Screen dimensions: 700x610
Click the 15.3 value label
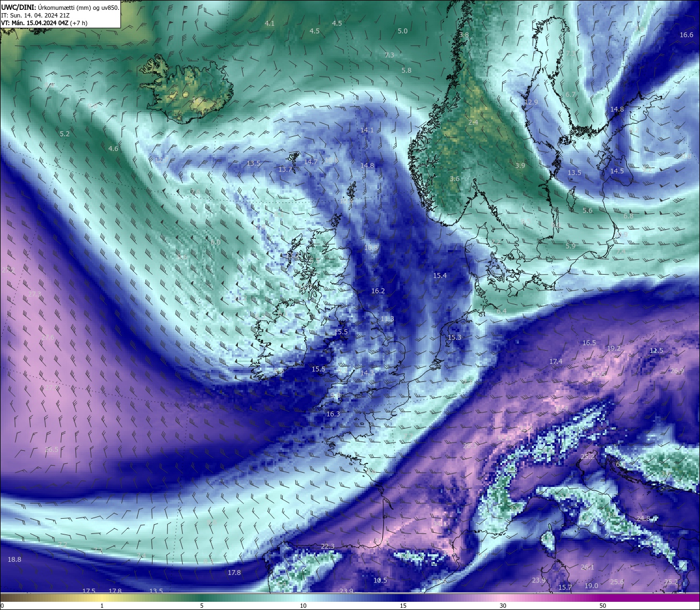click(454, 338)
